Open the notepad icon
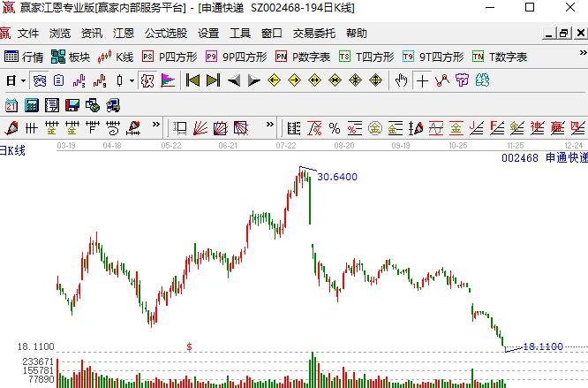Viewport: 588px width, 388px height. tap(52, 105)
